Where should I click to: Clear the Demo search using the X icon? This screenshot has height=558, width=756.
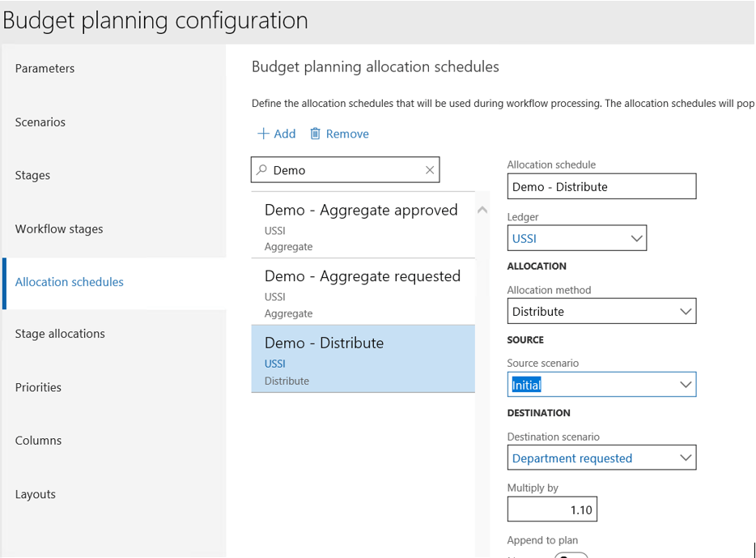pos(429,169)
